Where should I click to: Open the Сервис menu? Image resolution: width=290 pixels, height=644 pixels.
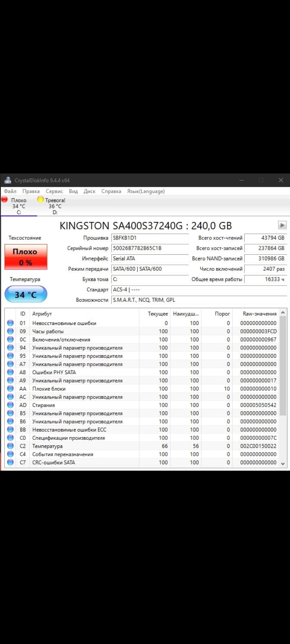click(x=54, y=191)
